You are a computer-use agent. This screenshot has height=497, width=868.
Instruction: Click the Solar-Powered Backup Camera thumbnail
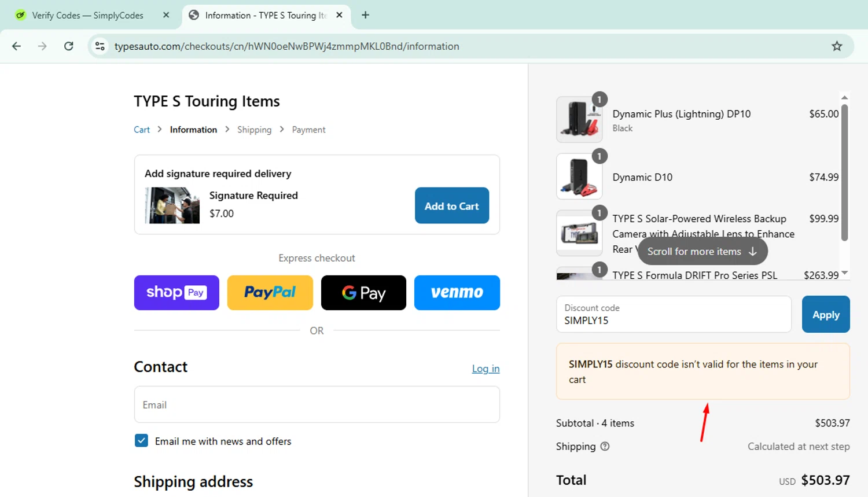[579, 233]
